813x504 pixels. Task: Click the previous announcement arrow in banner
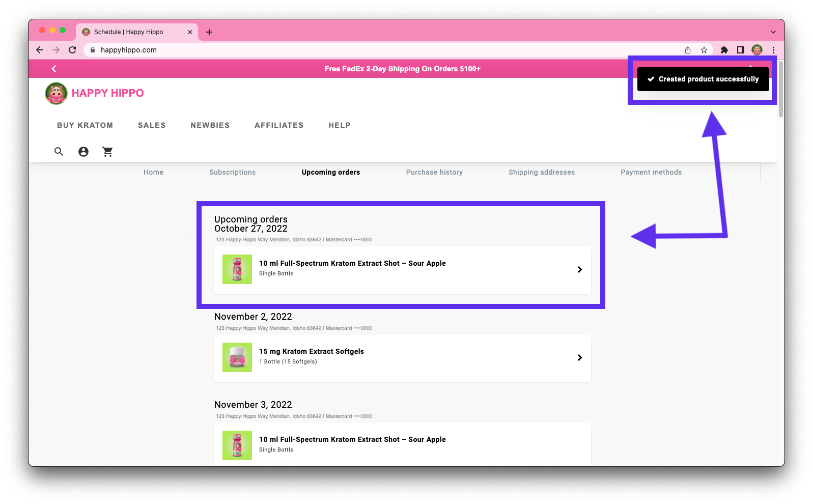click(54, 69)
